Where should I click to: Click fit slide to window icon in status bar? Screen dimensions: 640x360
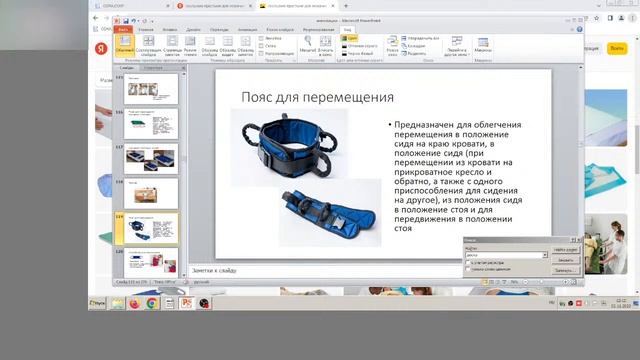573,282
